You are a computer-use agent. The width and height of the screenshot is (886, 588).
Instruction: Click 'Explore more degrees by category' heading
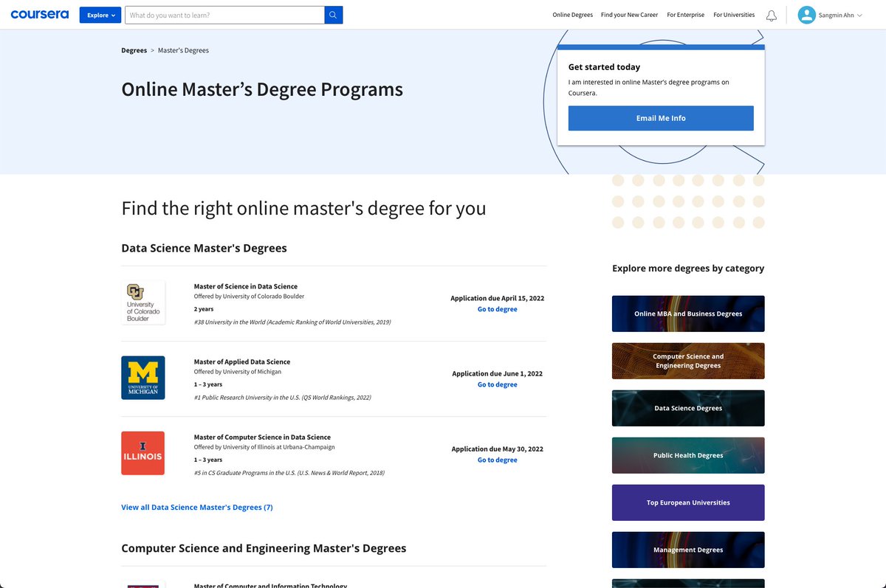coord(688,269)
